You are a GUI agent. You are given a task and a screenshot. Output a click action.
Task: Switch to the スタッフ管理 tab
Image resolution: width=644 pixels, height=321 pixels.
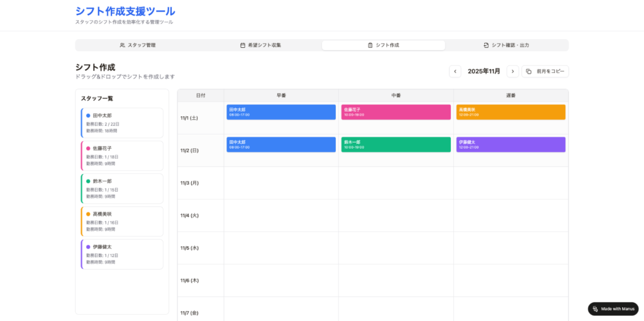tap(137, 45)
